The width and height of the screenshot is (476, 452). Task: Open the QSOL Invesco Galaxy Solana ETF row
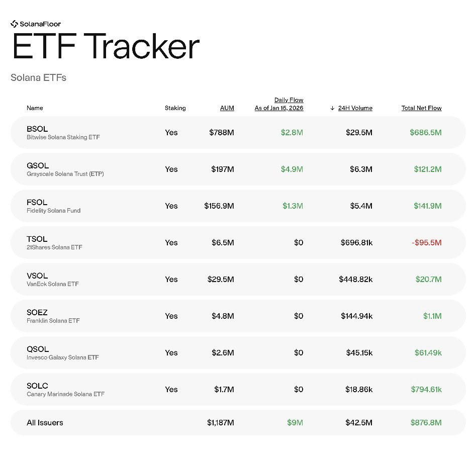238,353
